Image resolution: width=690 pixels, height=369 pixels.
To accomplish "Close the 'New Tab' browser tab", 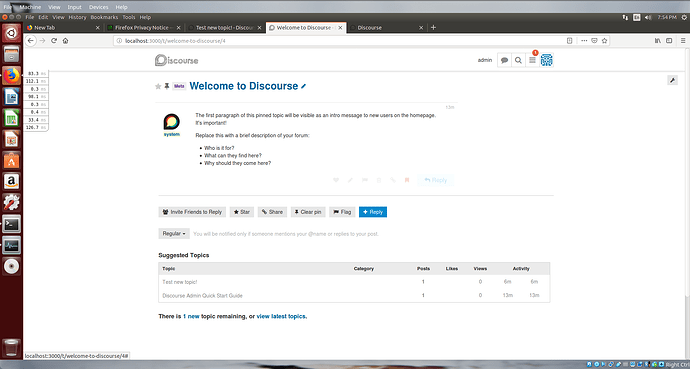I will coord(98,28).
